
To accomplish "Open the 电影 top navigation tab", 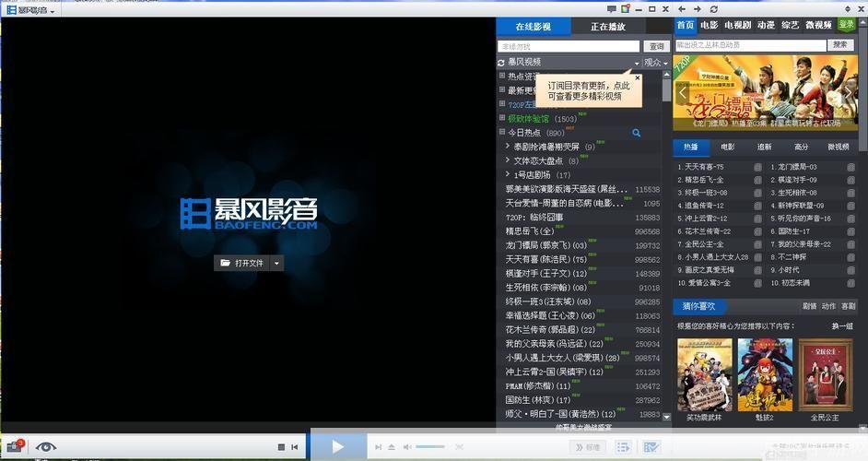I will 710,25.
